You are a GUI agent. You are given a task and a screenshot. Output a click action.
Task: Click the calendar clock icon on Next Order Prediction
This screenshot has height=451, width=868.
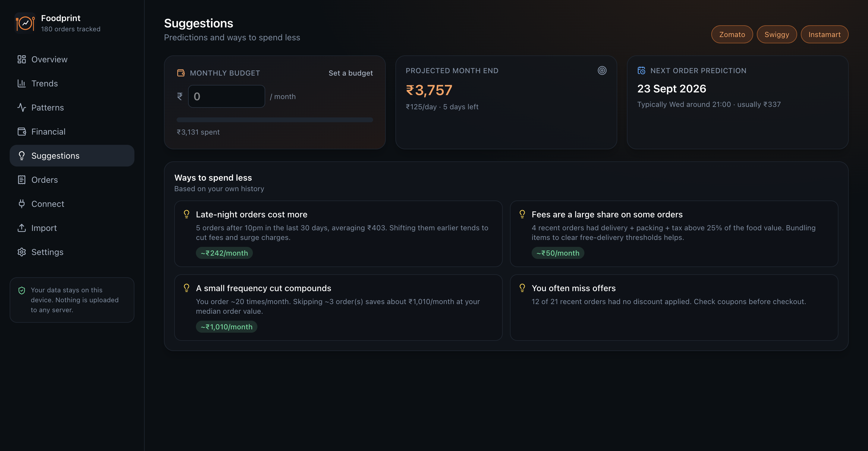click(642, 70)
